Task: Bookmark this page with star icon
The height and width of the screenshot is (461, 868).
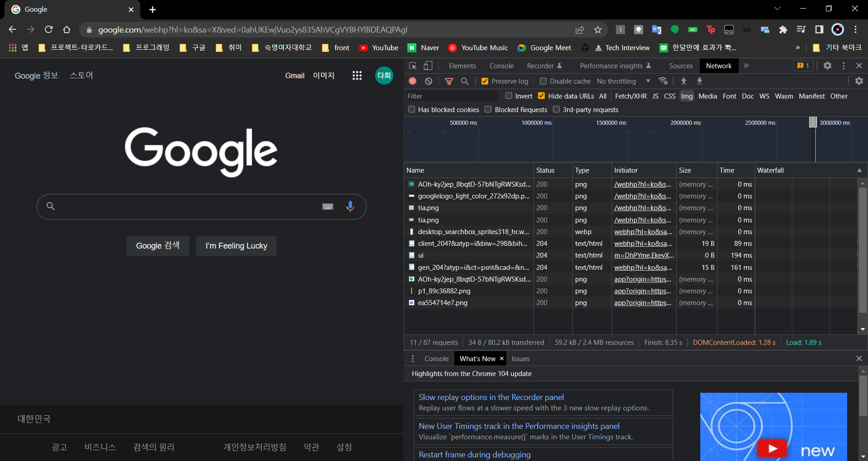Action: click(x=598, y=30)
